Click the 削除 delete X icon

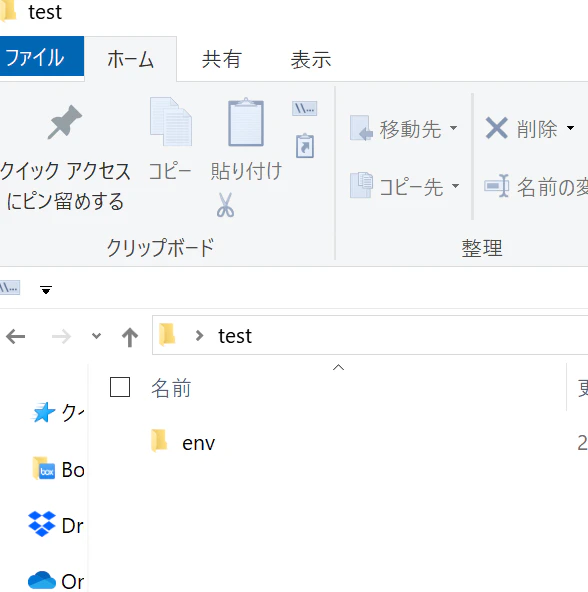[496, 128]
